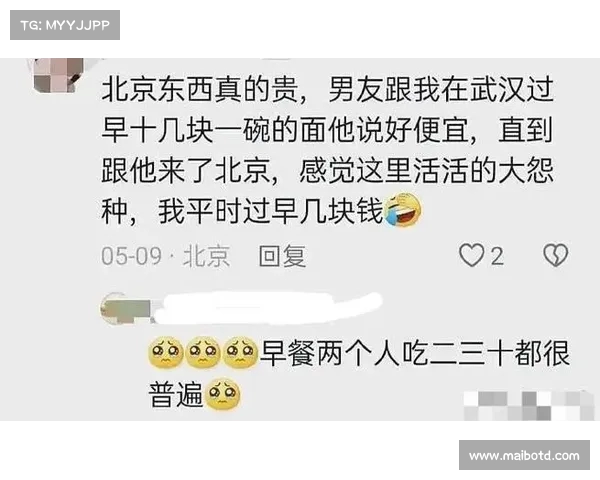Click the comment line 我平时过早几块钱
The height and width of the screenshot is (480, 600).
(271, 211)
